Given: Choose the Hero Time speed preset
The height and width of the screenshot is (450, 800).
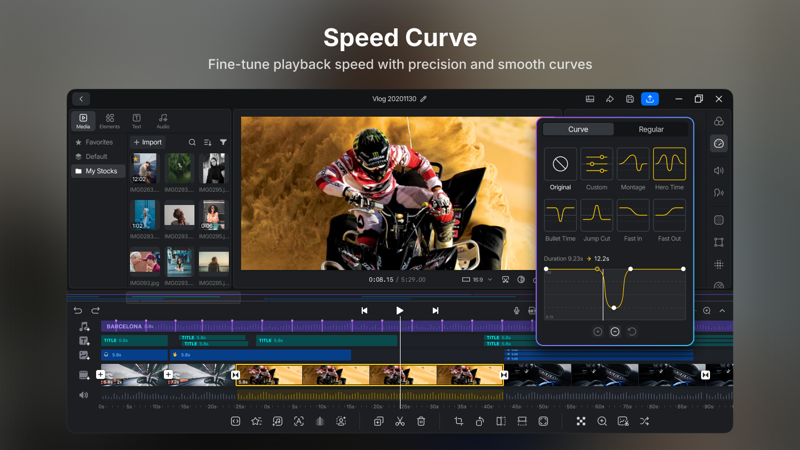Looking at the screenshot, I should 669,164.
